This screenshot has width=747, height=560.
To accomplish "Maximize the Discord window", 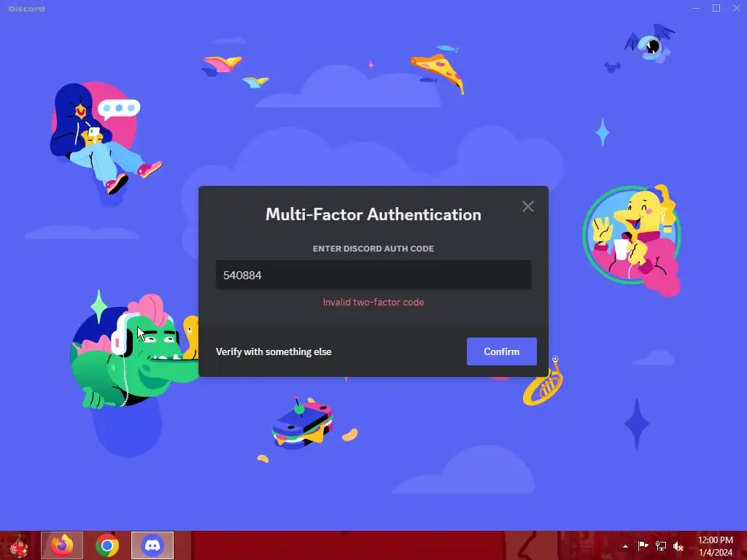I will (x=716, y=8).
